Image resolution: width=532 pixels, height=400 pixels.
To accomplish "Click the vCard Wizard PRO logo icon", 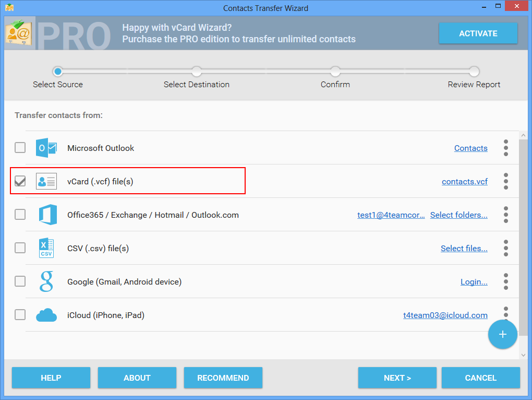I will [19, 33].
